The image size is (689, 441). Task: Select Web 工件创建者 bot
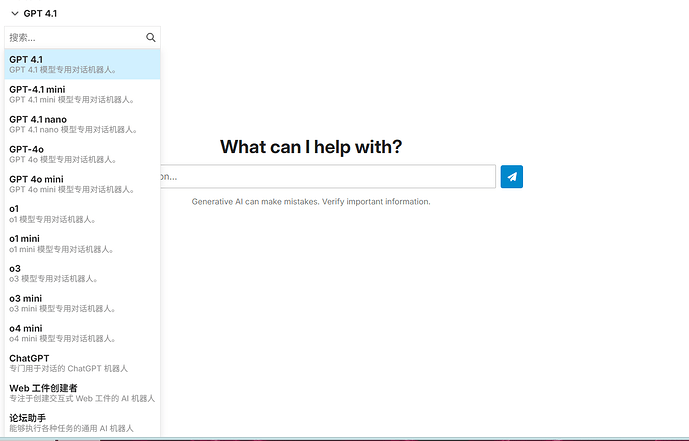point(82,393)
